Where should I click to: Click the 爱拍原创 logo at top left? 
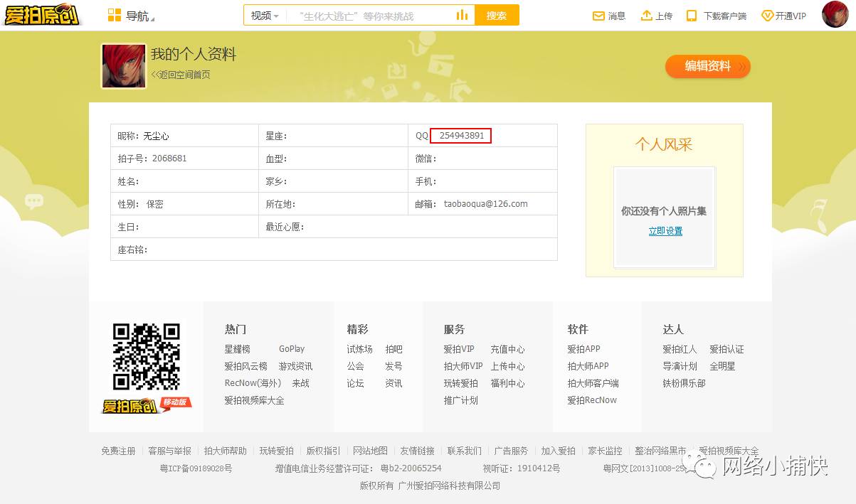coord(42,14)
